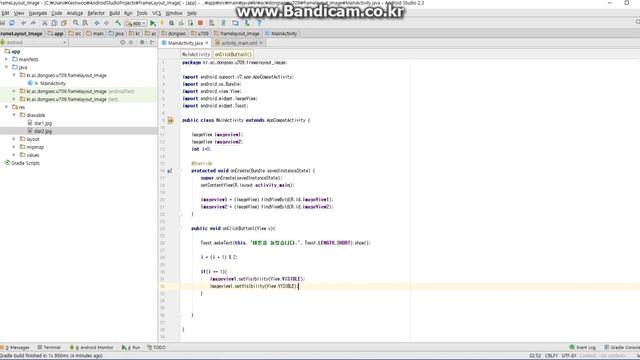
Task: Collapse the res folder
Action: 7,107
